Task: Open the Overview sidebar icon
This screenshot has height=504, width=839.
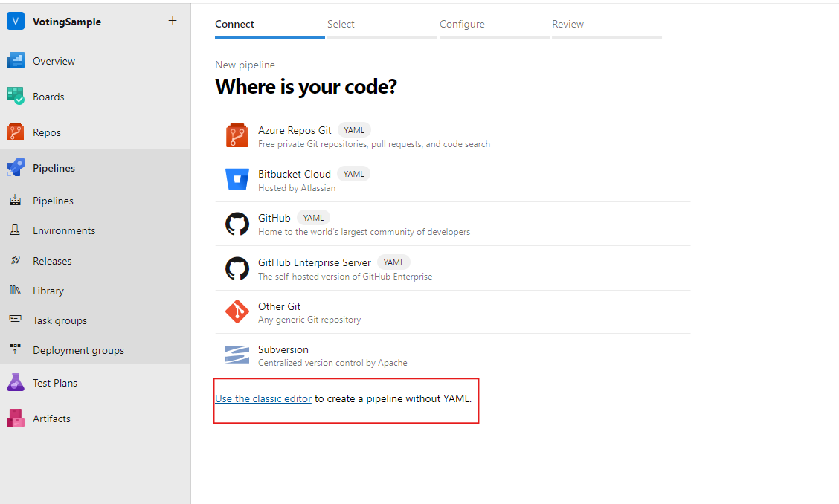Action: click(16, 61)
